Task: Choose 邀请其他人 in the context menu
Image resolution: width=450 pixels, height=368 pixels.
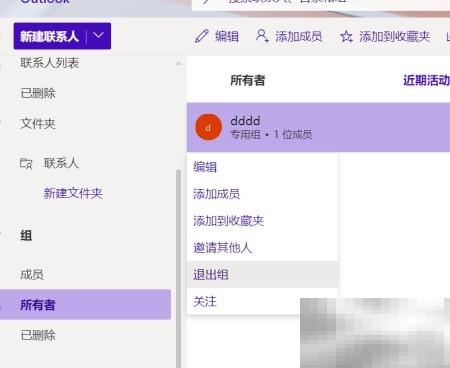Action: point(262,248)
